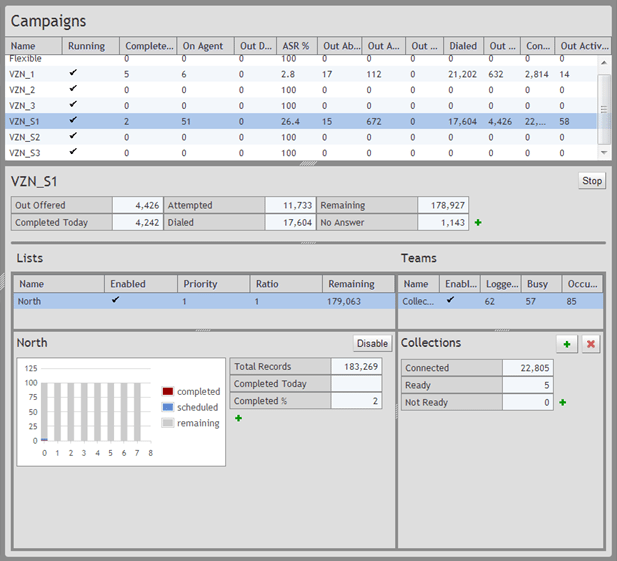Sort campaigns by Dialed column header
The width and height of the screenshot is (617, 561).
[x=464, y=46]
